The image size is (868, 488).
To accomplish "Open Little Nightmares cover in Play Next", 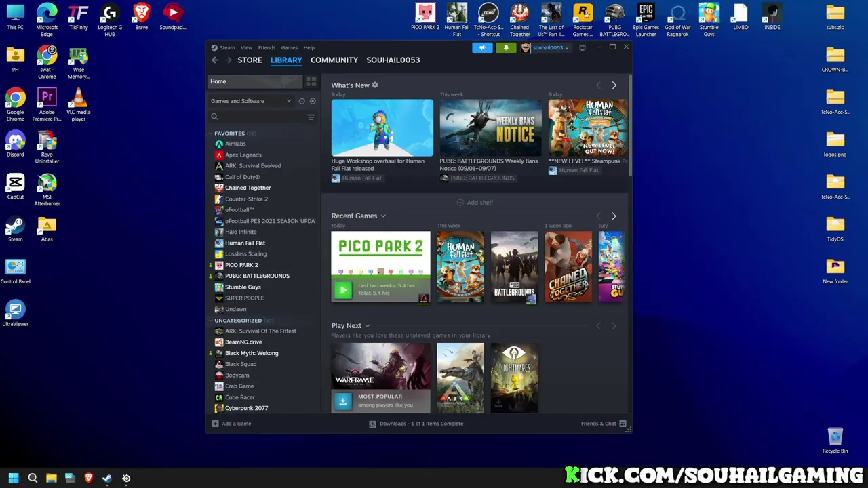I will click(x=515, y=378).
